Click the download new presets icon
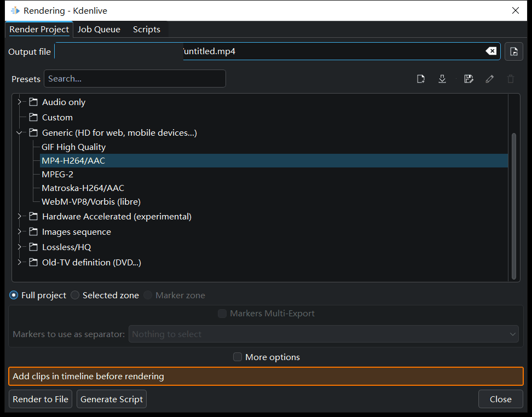Screen dimensions: 532x417 442,79
